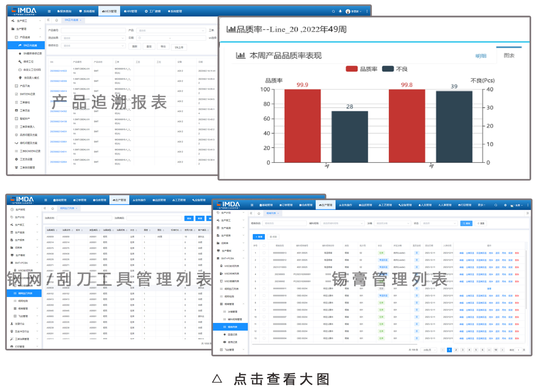Toggle select-all checkbox in 锡膏列表 table header
The width and height of the screenshot is (539, 392).
pyautogui.click(x=264, y=246)
